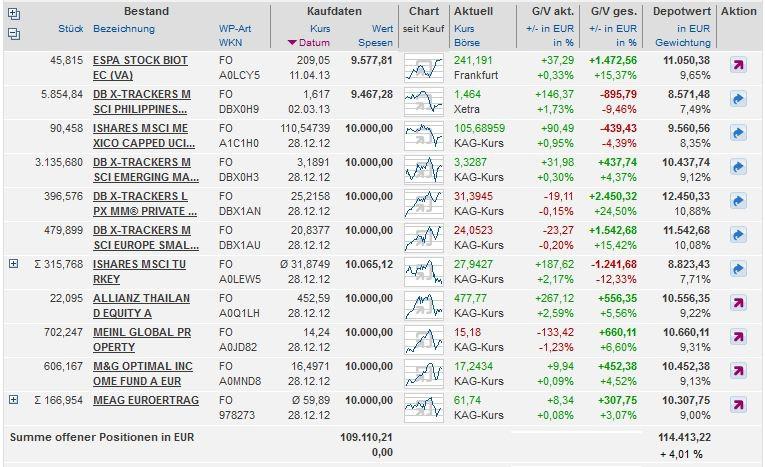Click the blue action arrow for DB X-TRACKERS MSCI PHILIPPINES
The image size is (765, 467).
coord(738,99)
